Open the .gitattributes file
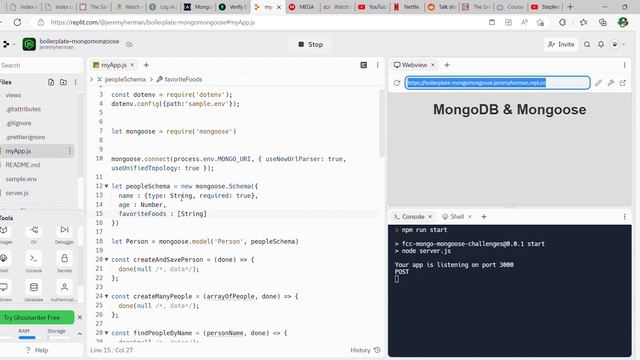This screenshot has width=640, height=360. pyautogui.click(x=23, y=109)
